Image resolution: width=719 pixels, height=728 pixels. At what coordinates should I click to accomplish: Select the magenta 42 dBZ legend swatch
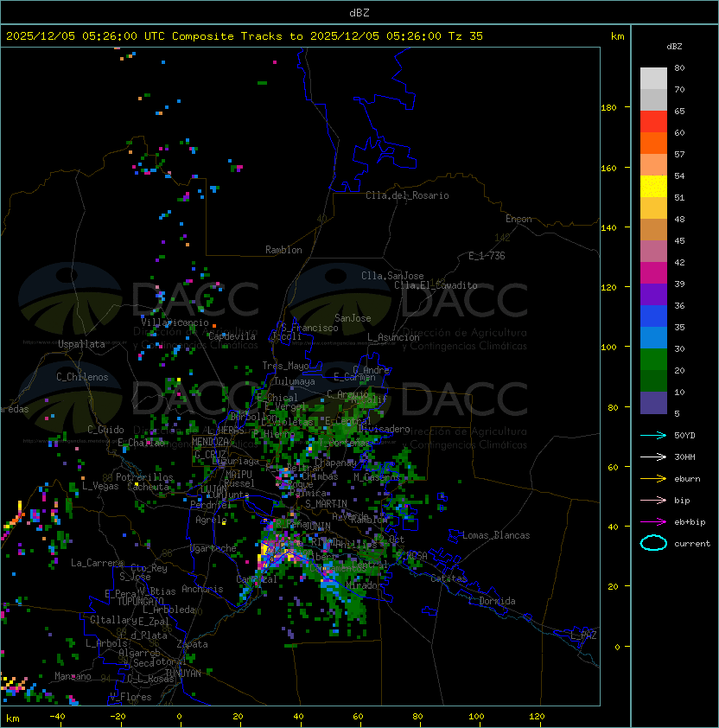(x=653, y=272)
